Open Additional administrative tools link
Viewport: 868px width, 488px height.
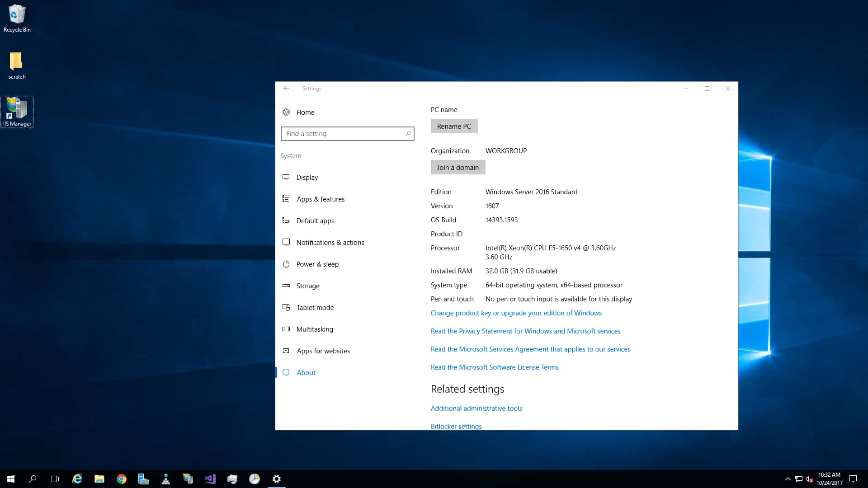coord(476,408)
